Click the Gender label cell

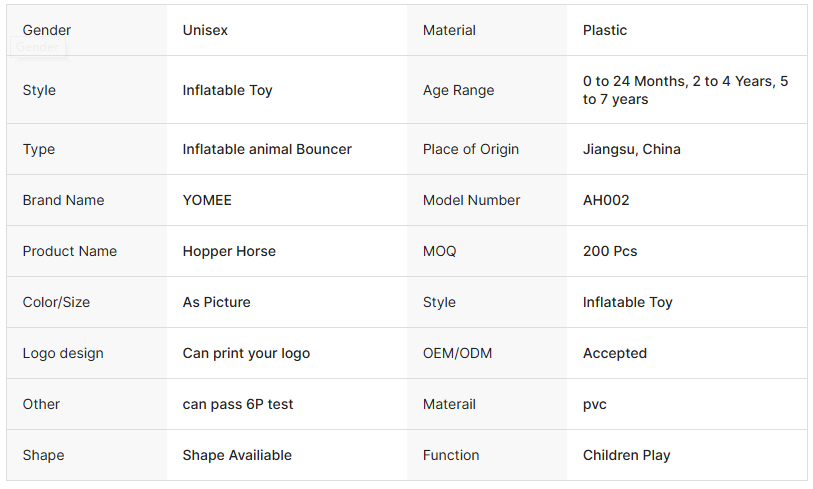[47, 30]
